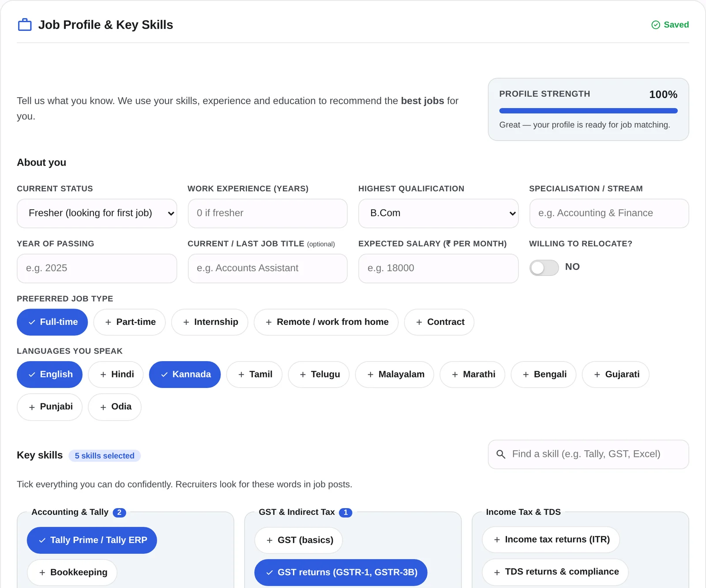Add Malayalam as a spoken language
The image size is (706, 588).
click(394, 374)
